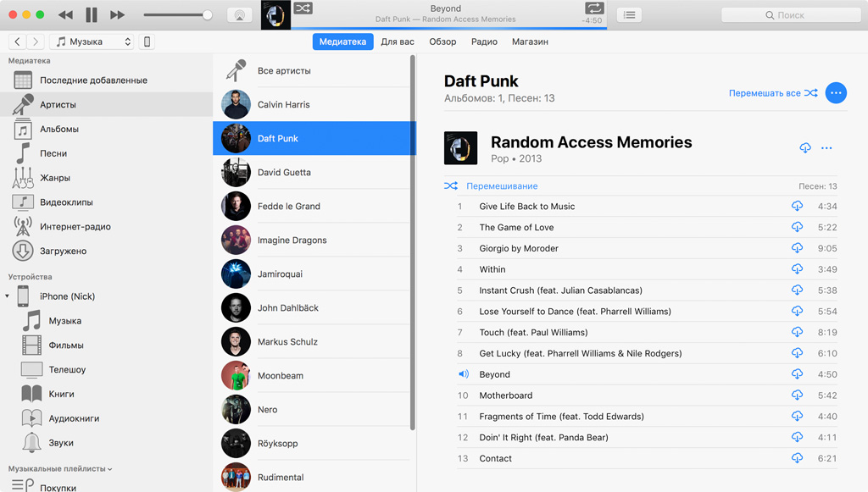Click Random Access Memories album artwork
Viewport: 868px width, 492px height.
point(460,147)
